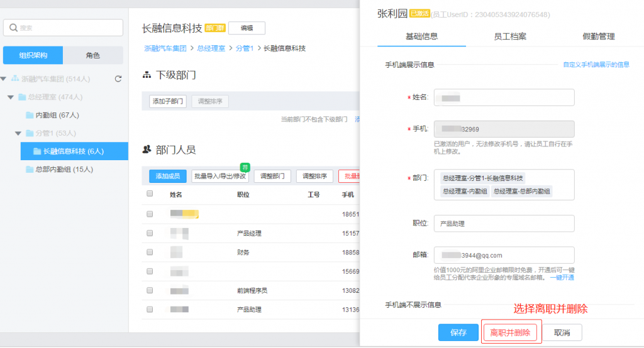Toggle the select-all checkbox in table header
The image size is (644, 348).
point(150,193)
